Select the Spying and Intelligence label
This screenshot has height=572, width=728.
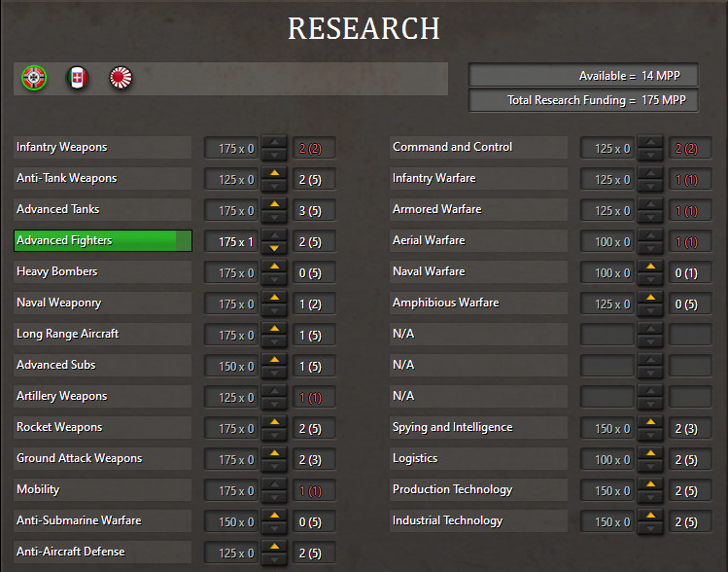coord(478,427)
